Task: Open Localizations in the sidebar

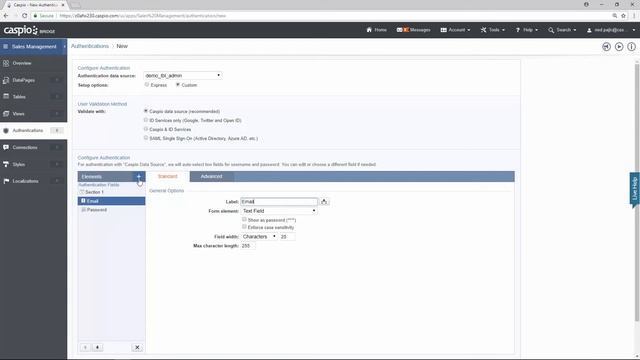Action: (x=33, y=181)
